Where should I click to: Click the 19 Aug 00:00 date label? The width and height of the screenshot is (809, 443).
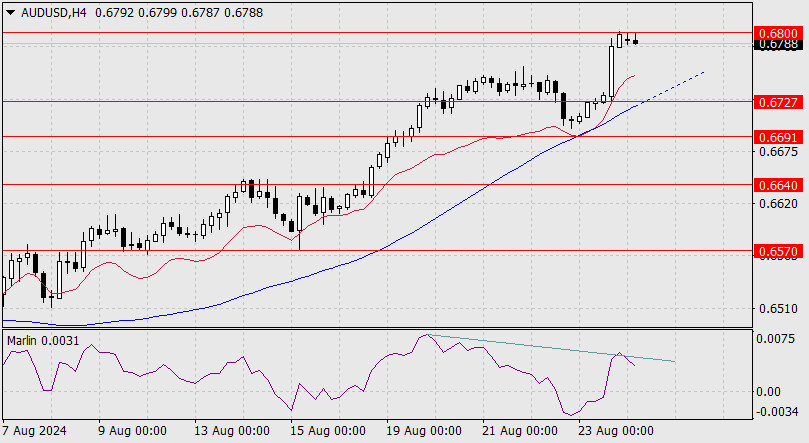(424, 431)
